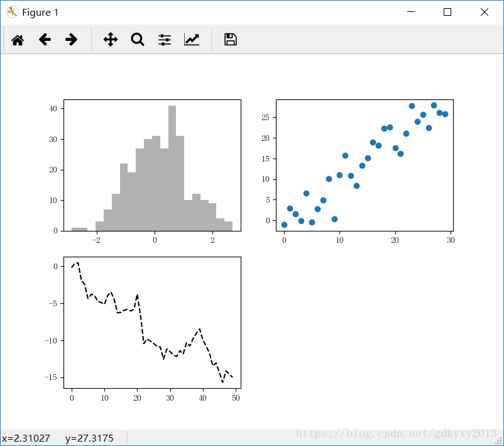The width and height of the screenshot is (504, 446).
Task: Click the dashed line plot's lowest dip
Action: click(x=222, y=382)
